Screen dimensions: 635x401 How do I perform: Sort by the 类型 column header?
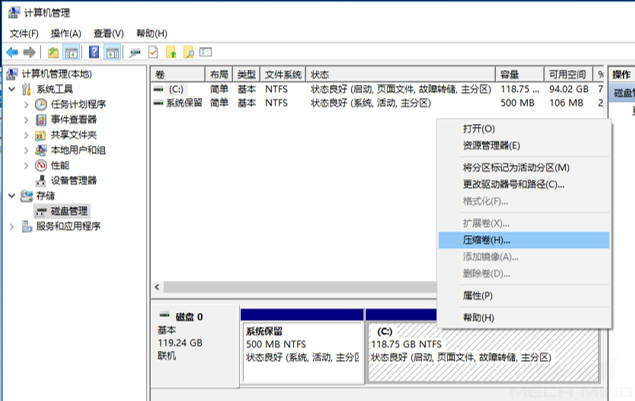[x=247, y=75]
